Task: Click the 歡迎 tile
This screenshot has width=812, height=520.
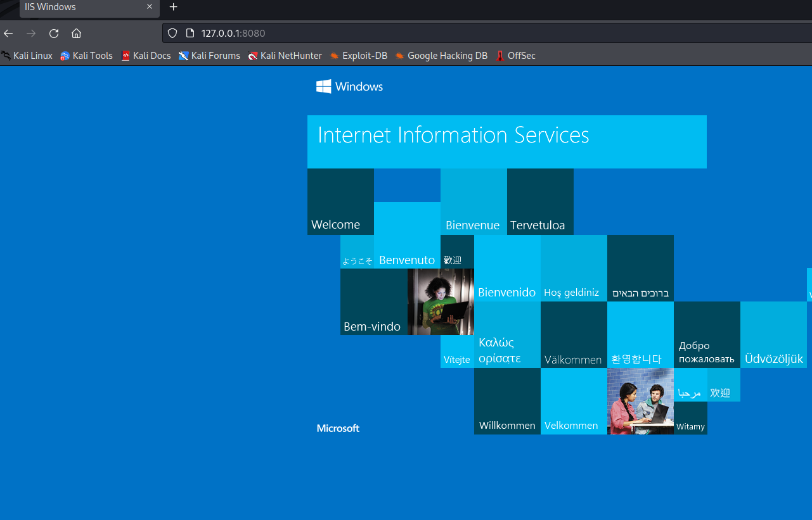Action: 457,252
